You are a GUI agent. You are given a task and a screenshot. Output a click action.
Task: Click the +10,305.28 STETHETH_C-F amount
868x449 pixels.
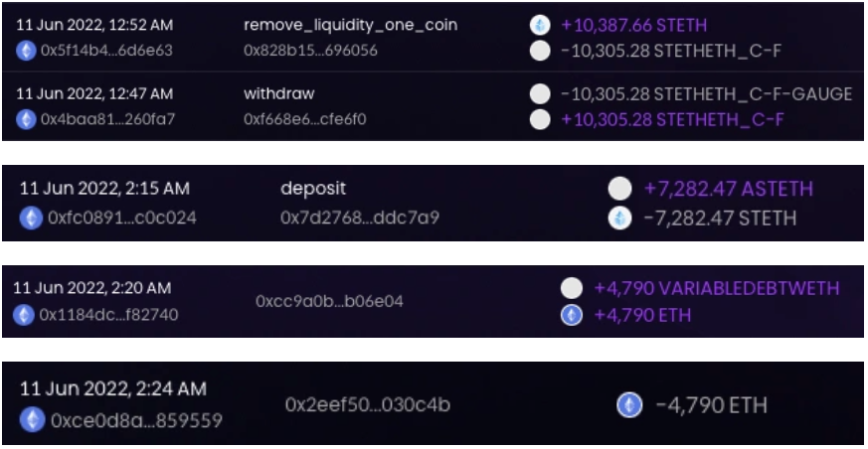[672, 119]
